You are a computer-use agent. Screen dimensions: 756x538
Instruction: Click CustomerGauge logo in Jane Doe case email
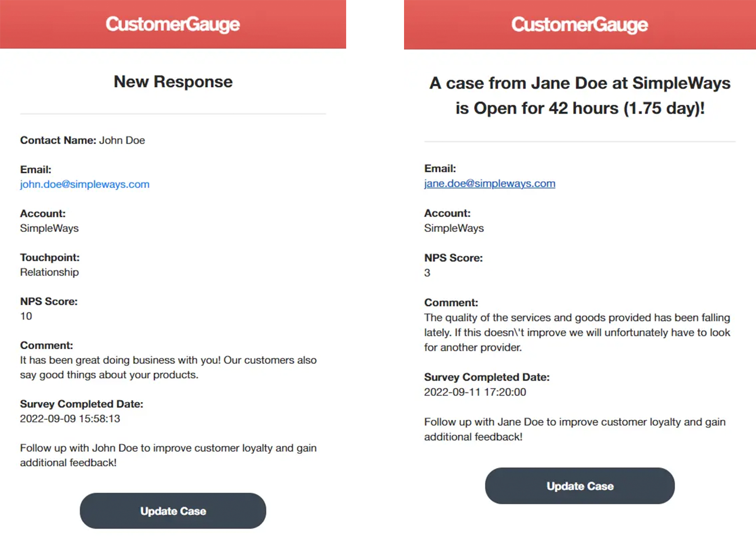coord(580,25)
